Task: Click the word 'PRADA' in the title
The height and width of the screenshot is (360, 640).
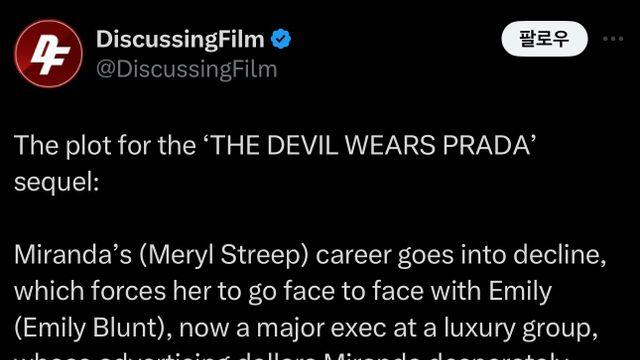Action: pos(486,145)
